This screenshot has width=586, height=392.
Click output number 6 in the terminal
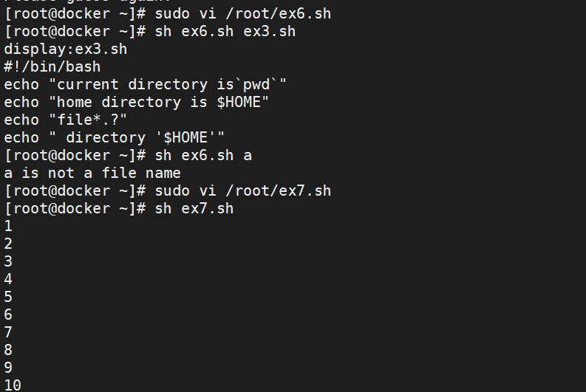click(8, 314)
